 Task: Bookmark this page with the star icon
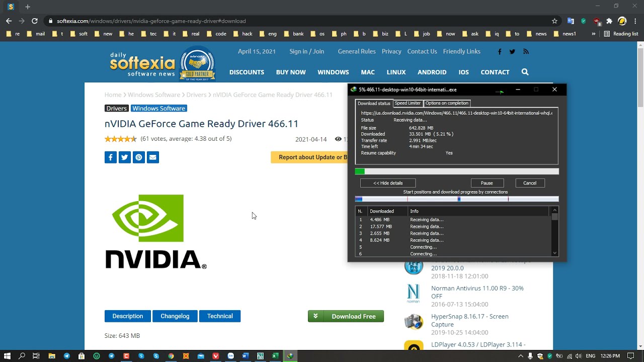click(554, 21)
